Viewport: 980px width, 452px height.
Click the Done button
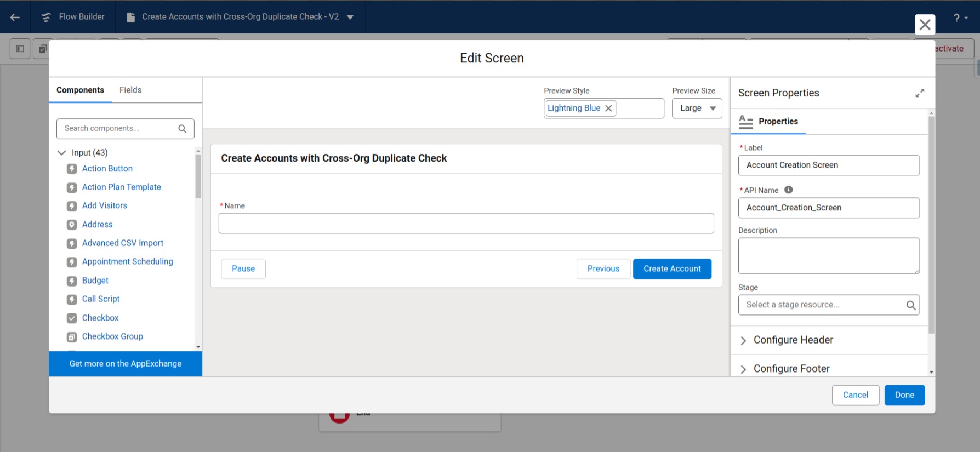(904, 395)
